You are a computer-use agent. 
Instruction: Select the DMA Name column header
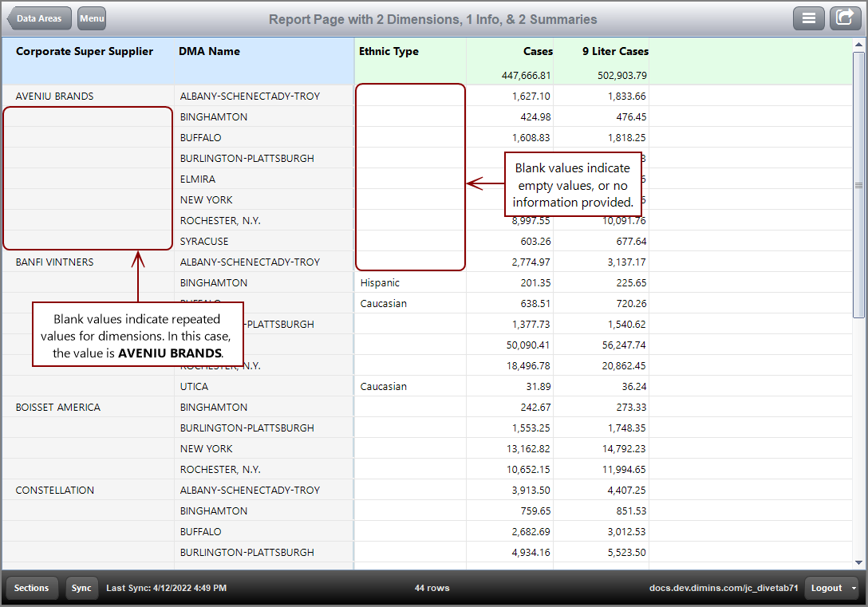point(209,52)
